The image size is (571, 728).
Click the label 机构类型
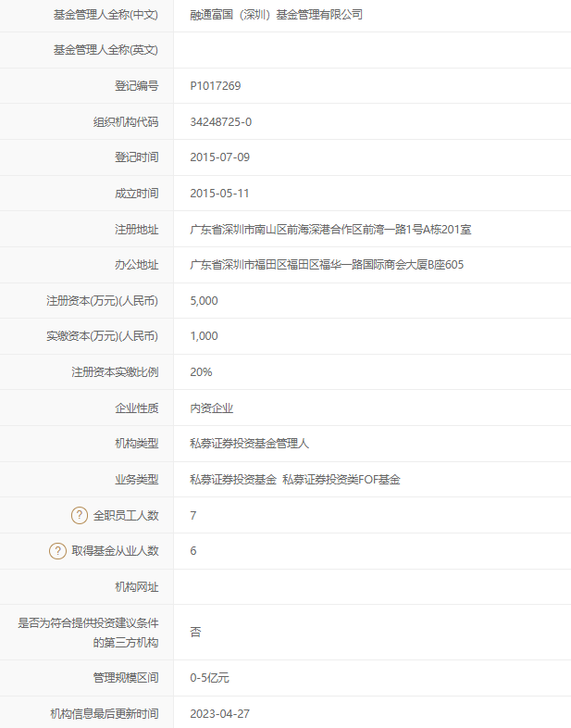pyautogui.click(x=137, y=444)
